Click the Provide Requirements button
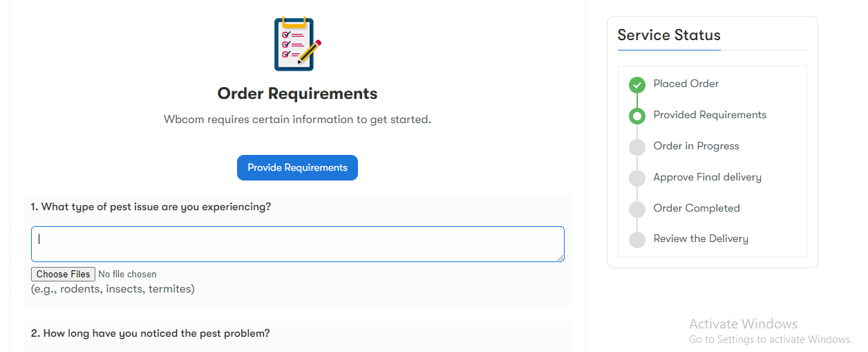 coord(297,168)
